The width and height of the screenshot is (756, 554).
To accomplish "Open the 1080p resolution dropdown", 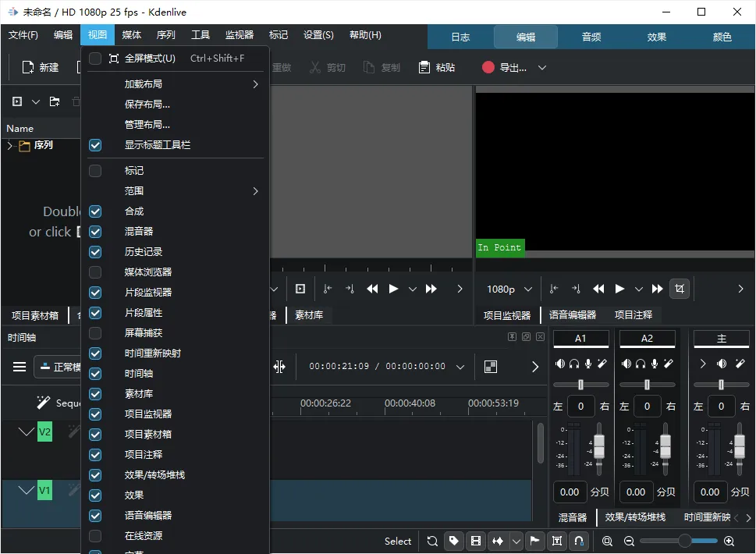I will coord(509,289).
